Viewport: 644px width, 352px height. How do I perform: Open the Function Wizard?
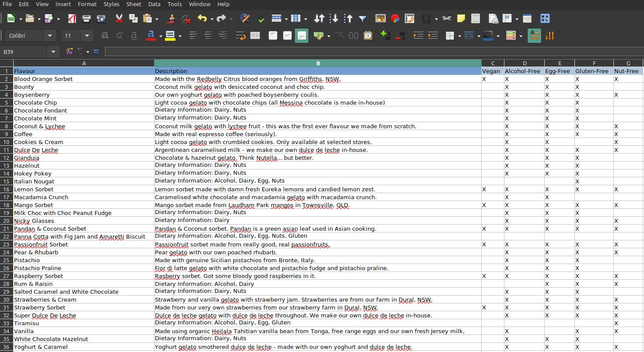pos(69,52)
